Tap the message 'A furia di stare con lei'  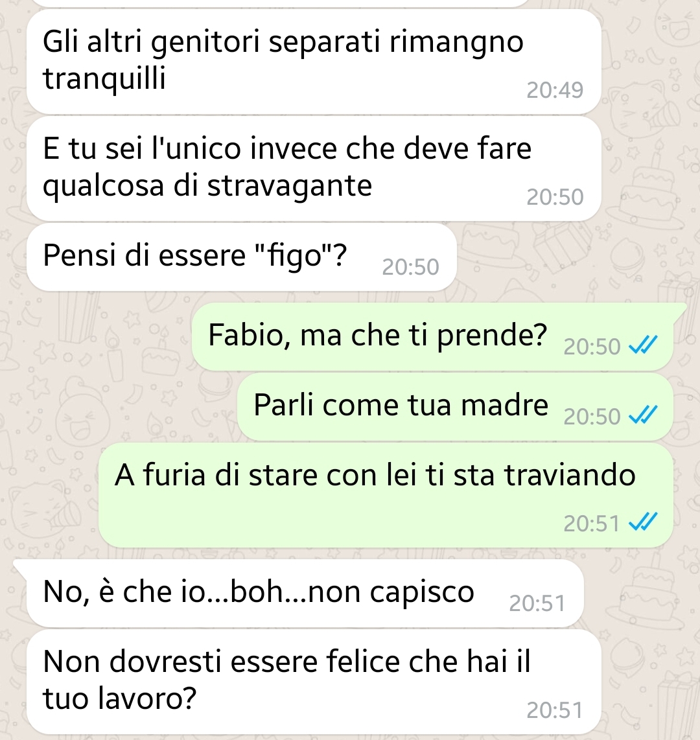386,495
